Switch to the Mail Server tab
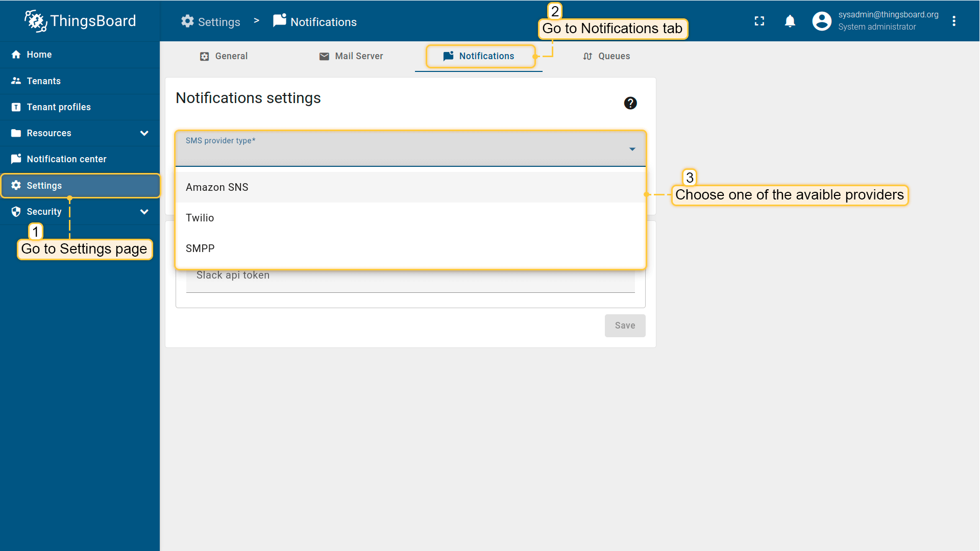 tap(351, 56)
